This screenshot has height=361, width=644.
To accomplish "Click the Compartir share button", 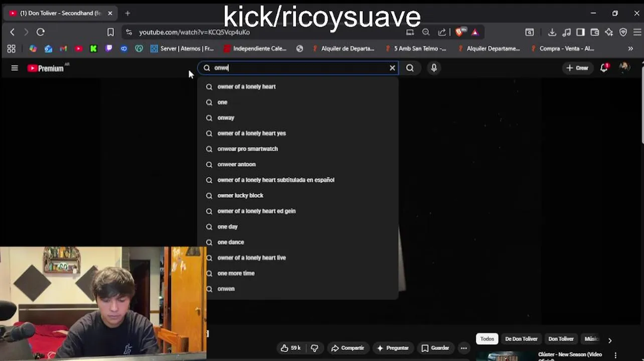I will tap(348, 348).
